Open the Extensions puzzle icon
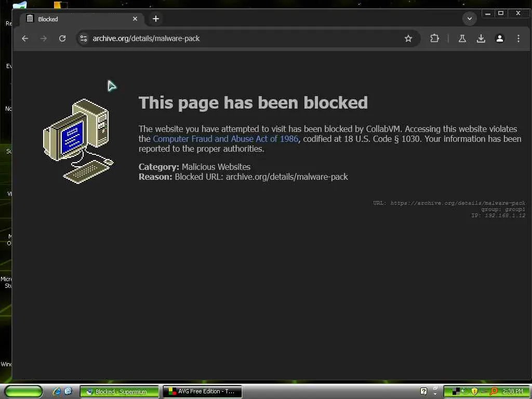Screen dimensions: 532x399 pyautogui.click(x=435, y=38)
